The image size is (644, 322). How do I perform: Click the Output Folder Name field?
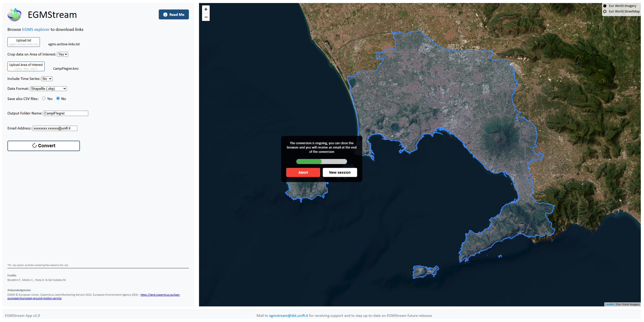click(x=66, y=113)
